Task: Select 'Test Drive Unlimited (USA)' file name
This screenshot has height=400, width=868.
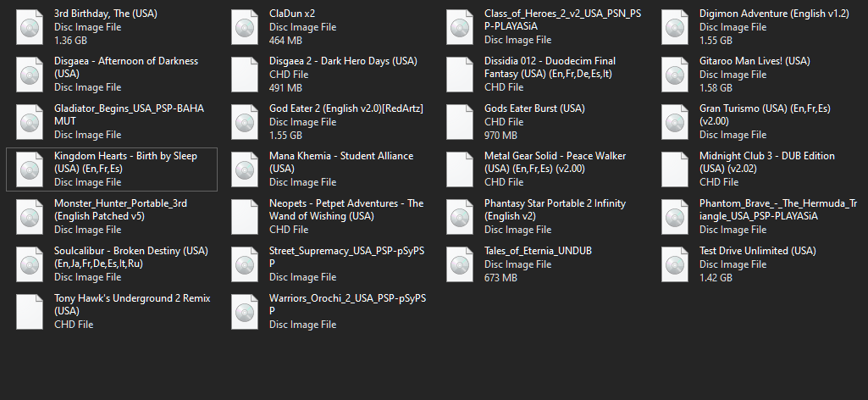Action: tap(757, 251)
